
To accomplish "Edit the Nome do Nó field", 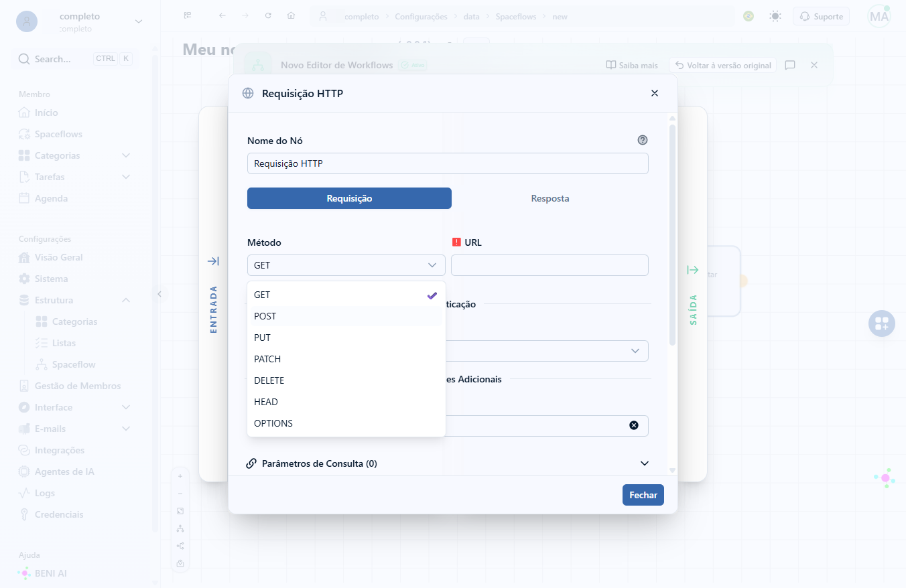I will click(448, 163).
